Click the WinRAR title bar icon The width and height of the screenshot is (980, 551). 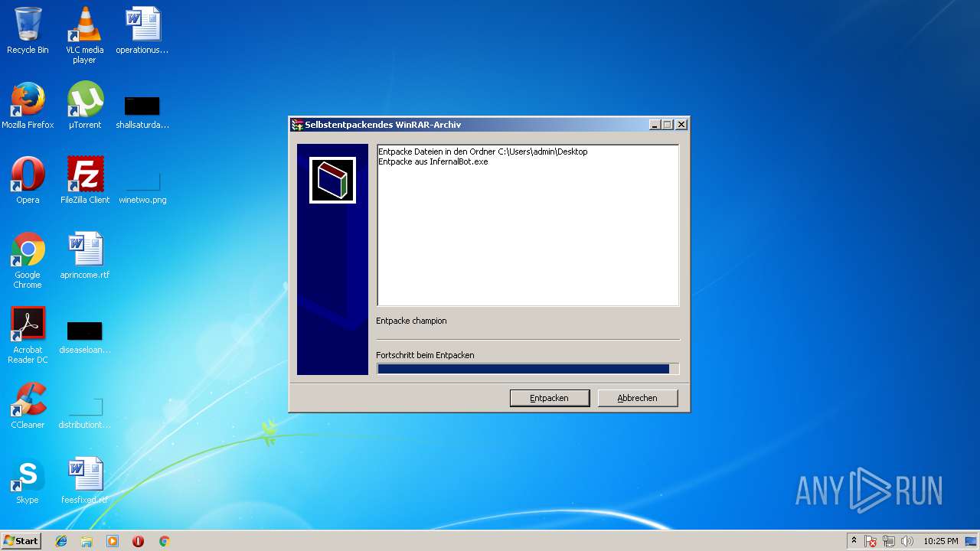pyautogui.click(x=297, y=125)
